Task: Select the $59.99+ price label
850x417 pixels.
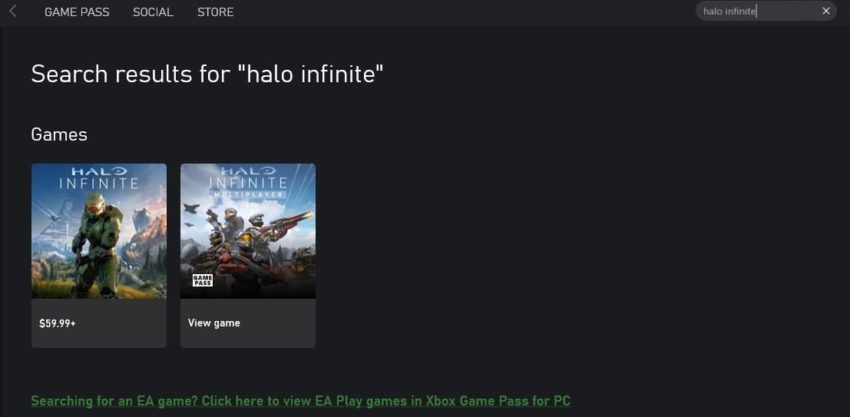Action: pyautogui.click(x=57, y=324)
